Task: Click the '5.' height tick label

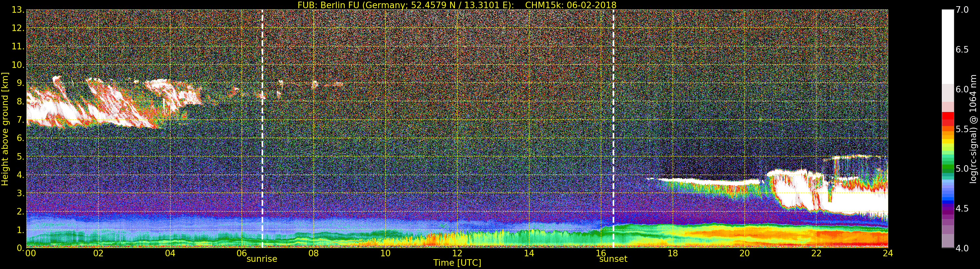Action: click(x=20, y=156)
